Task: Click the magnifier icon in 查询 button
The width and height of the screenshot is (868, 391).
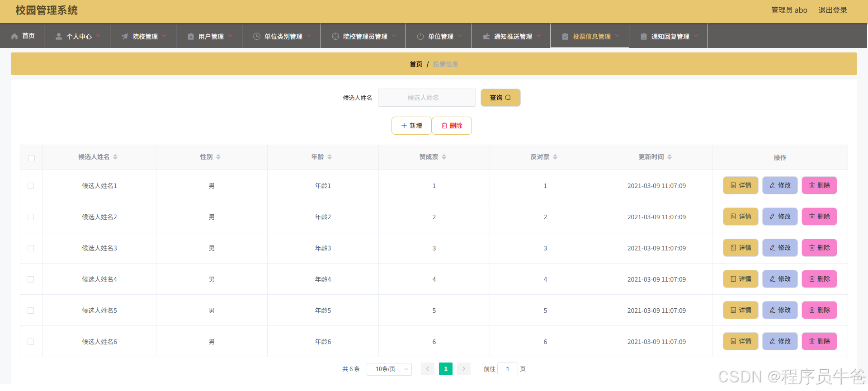Action: pos(508,98)
